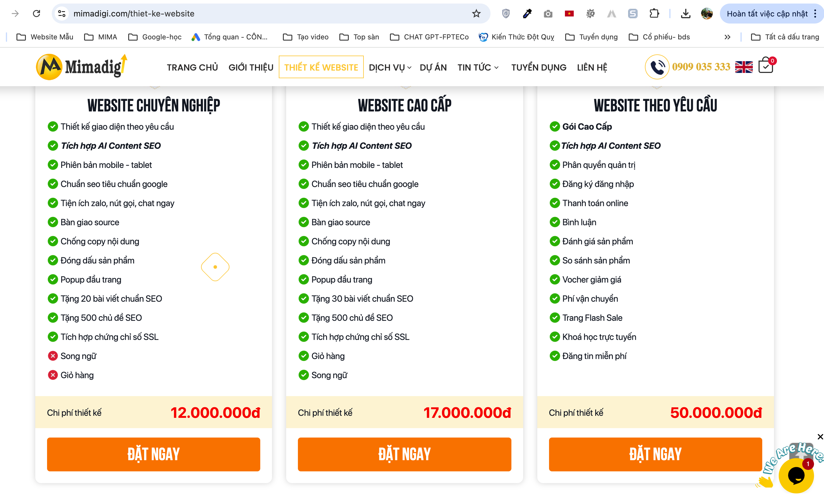This screenshot has width=824, height=504.
Task: Click the phone number link 0909 035 333
Action: 701,66
